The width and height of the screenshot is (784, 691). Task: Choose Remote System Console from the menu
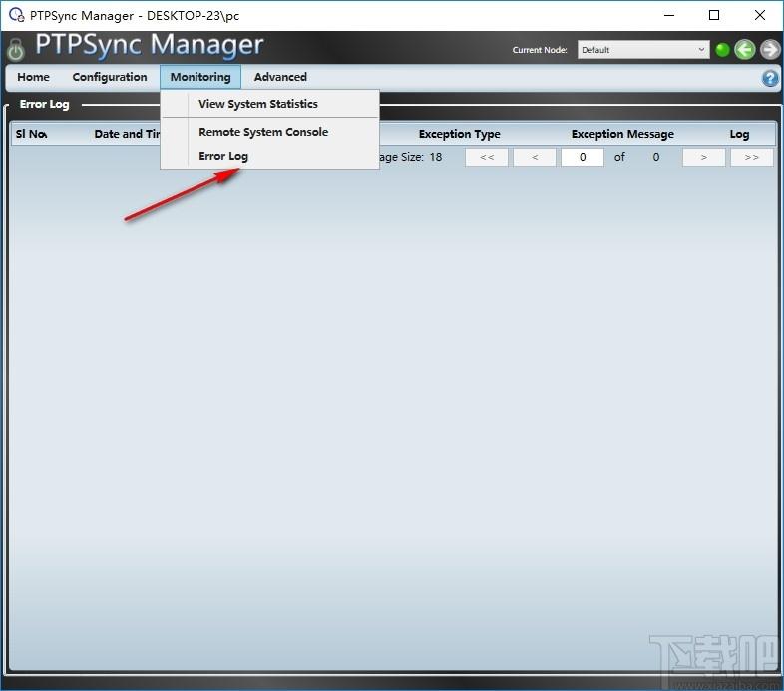pos(263,132)
